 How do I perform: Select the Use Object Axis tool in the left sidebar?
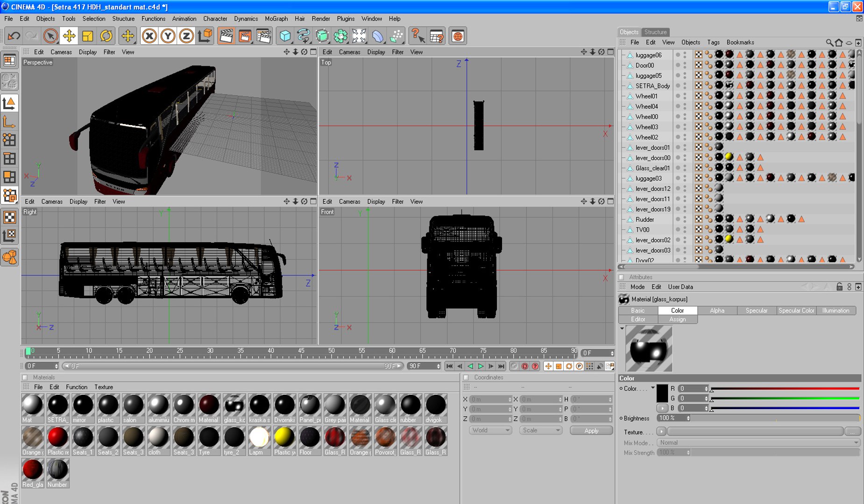pos(9,121)
